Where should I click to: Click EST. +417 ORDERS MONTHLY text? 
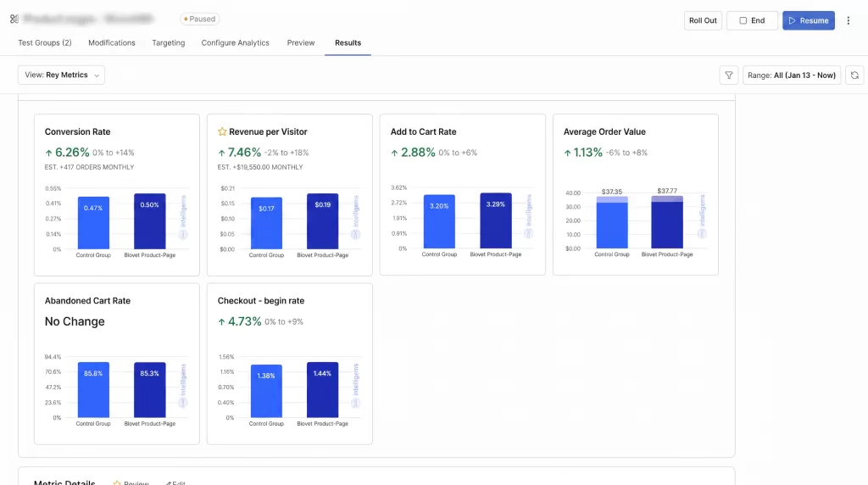tap(89, 167)
